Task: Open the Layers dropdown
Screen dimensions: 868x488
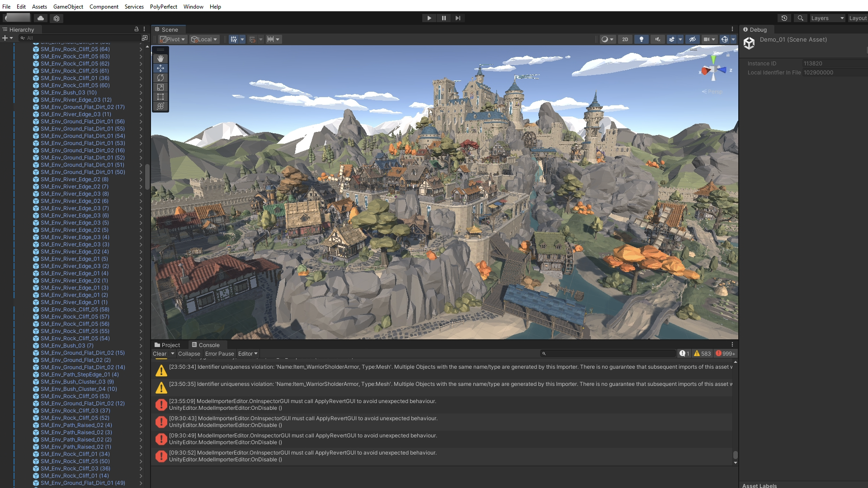Action: (827, 18)
